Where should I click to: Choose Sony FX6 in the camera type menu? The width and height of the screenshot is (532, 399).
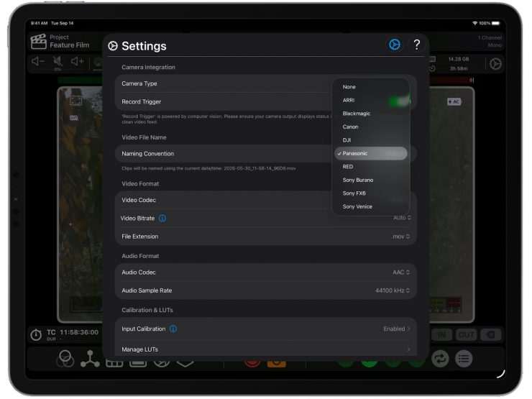click(x=370, y=193)
